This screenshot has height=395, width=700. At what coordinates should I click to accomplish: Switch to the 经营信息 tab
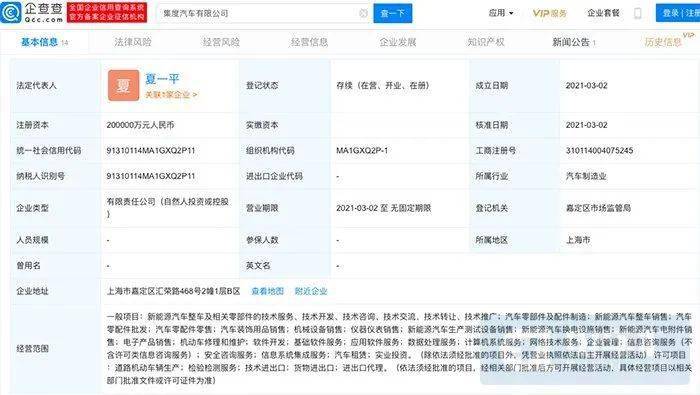309,42
